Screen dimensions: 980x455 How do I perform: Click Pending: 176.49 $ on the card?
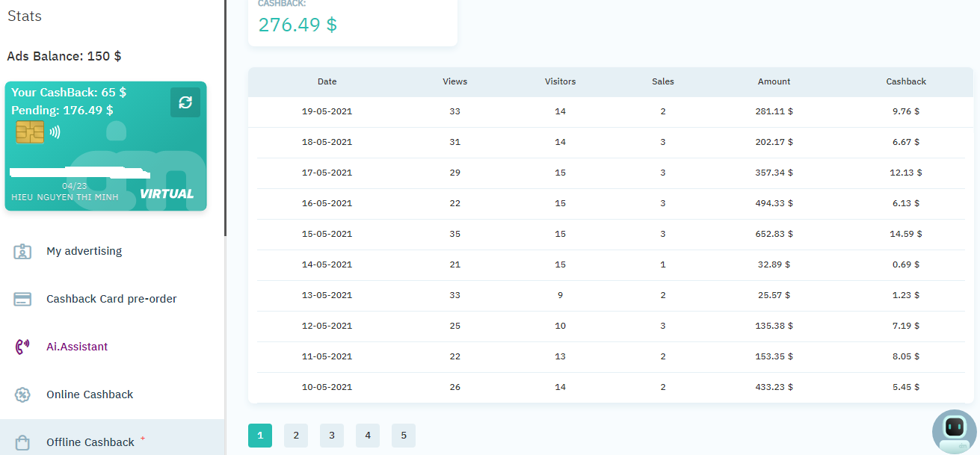pos(62,111)
